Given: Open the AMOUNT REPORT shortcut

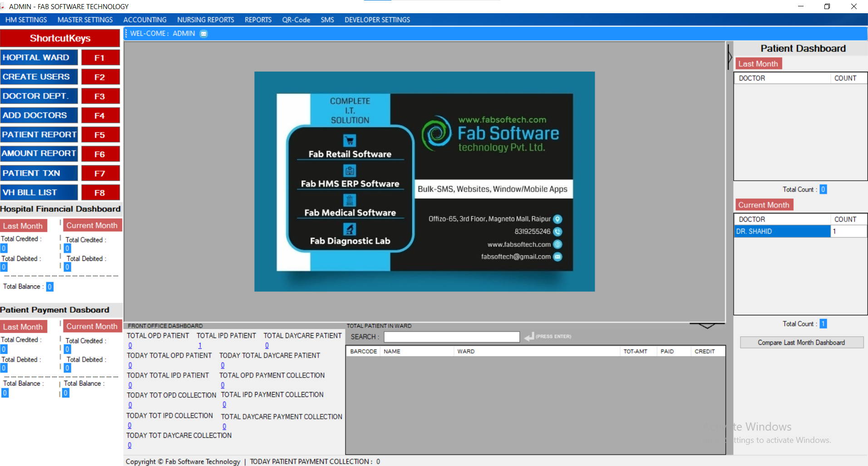Looking at the screenshot, I should [x=39, y=154].
